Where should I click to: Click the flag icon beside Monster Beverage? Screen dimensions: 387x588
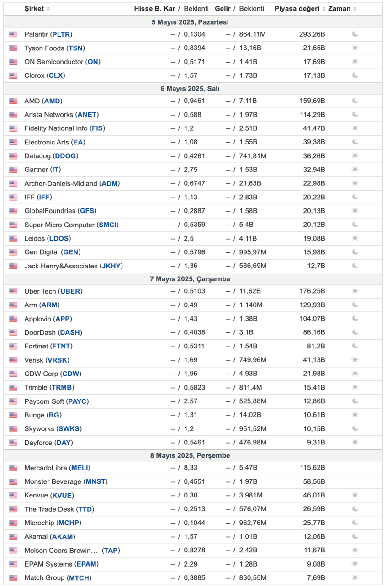[x=13, y=481]
